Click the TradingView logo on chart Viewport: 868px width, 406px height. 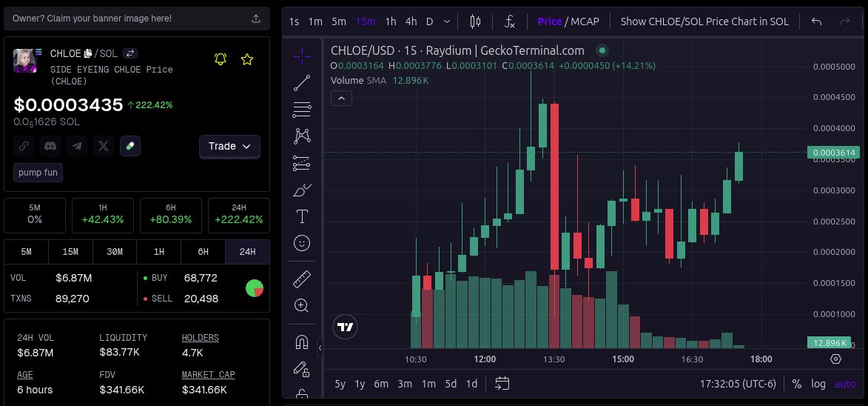(x=346, y=327)
